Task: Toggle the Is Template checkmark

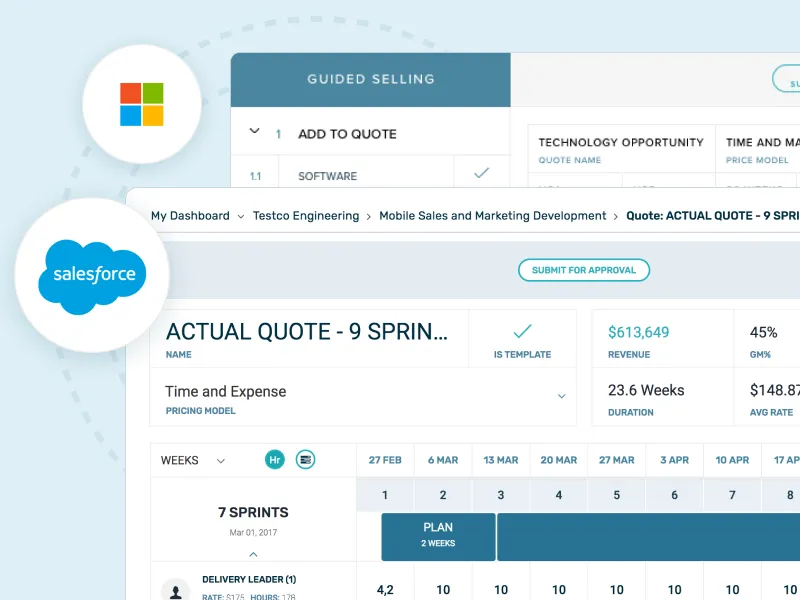Action: [522, 332]
